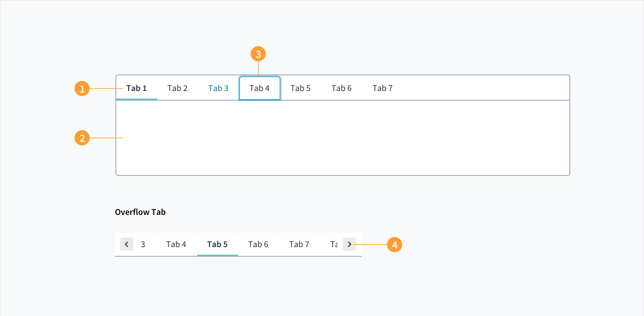Select the highlighted Tab 3
644x316 pixels.
pyautogui.click(x=219, y=88)
